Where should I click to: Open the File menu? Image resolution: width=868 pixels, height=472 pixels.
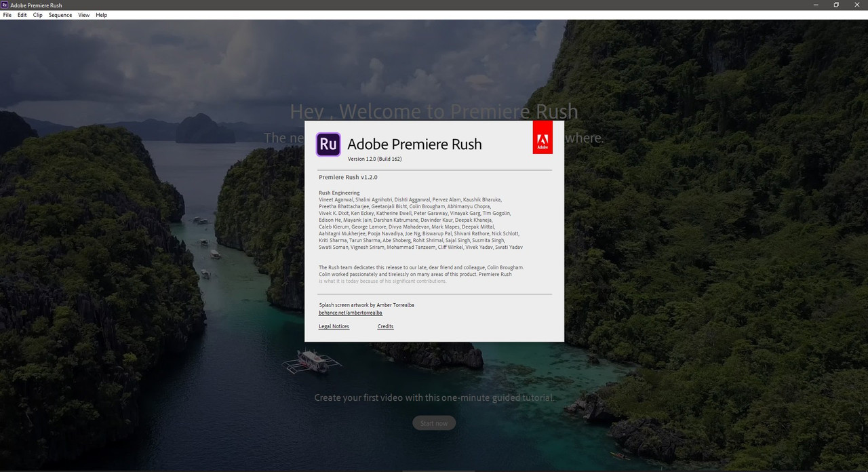tap(7, 15)
